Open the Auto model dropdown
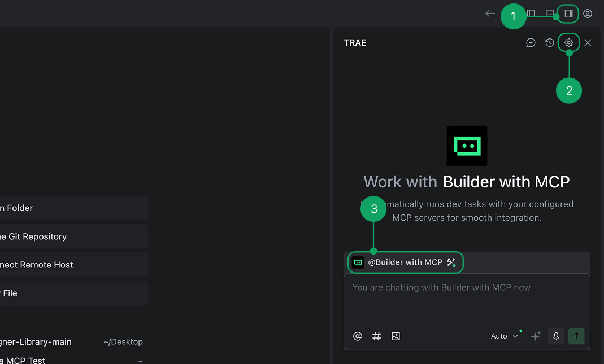Viewport: 604px width, 364px height. point(504,336)
